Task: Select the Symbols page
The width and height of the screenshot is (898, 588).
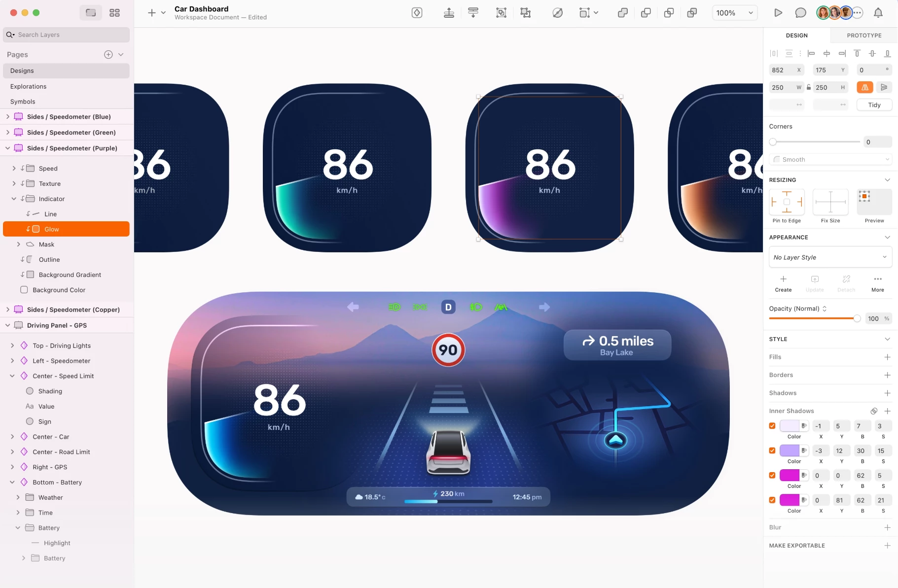Action: [x=66, y=102]
